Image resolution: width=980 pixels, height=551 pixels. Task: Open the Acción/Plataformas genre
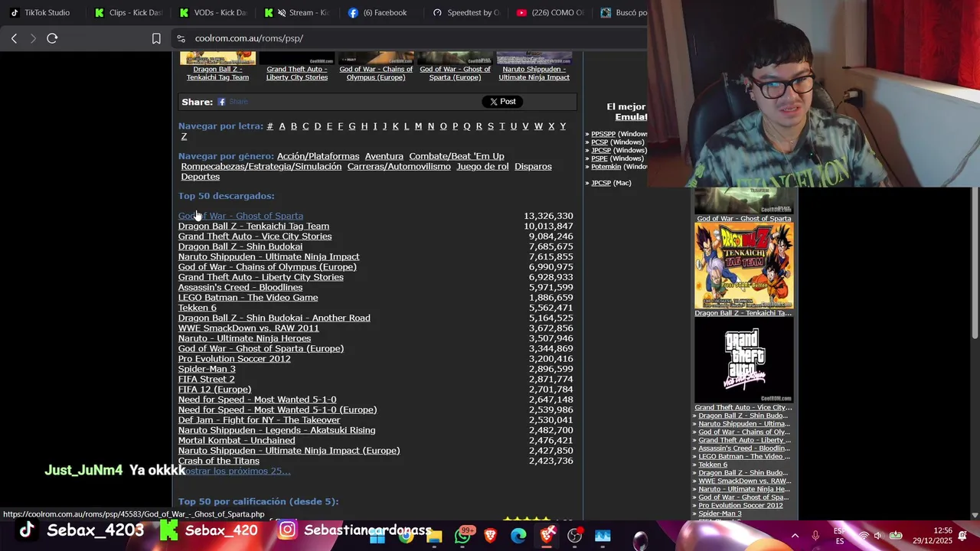tap(318, 156)
